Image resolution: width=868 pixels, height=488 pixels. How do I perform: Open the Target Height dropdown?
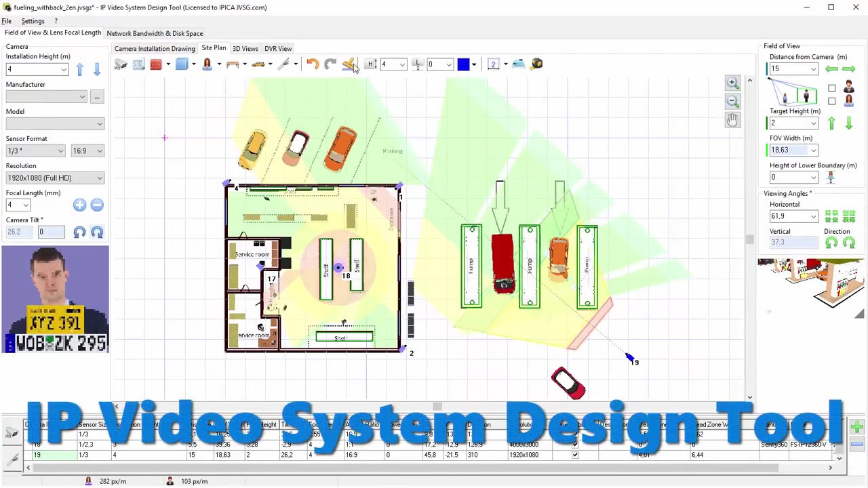813,123
